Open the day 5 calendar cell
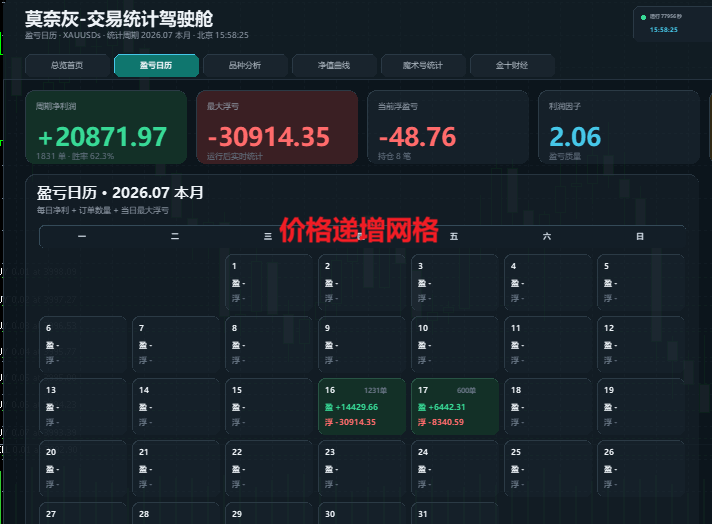This screenshot has width=712, height=524. pos(641,282)
